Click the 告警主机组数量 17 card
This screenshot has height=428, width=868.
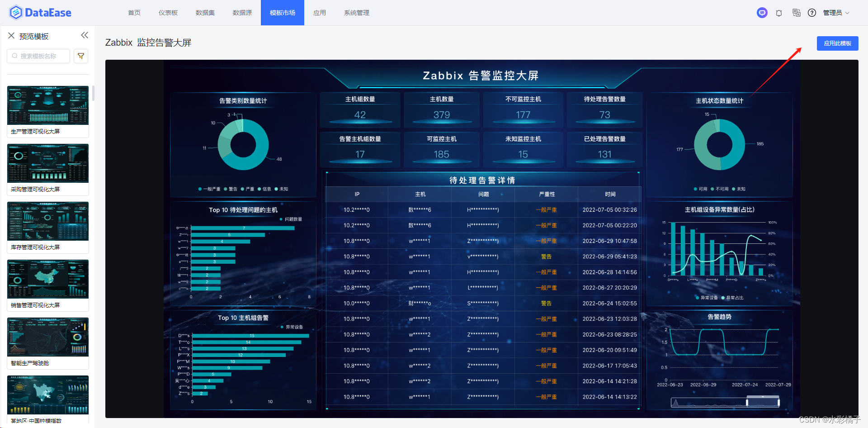[x=360, y=149]
